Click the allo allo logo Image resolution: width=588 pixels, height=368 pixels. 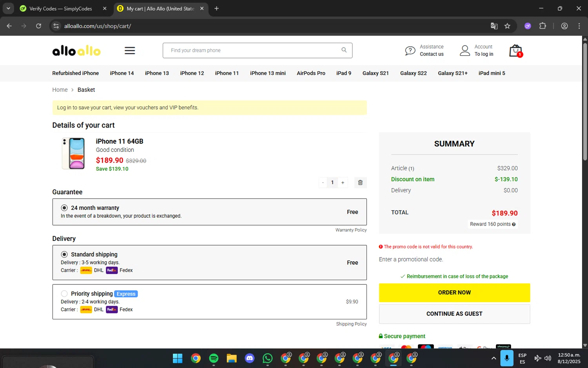point(76,51)
